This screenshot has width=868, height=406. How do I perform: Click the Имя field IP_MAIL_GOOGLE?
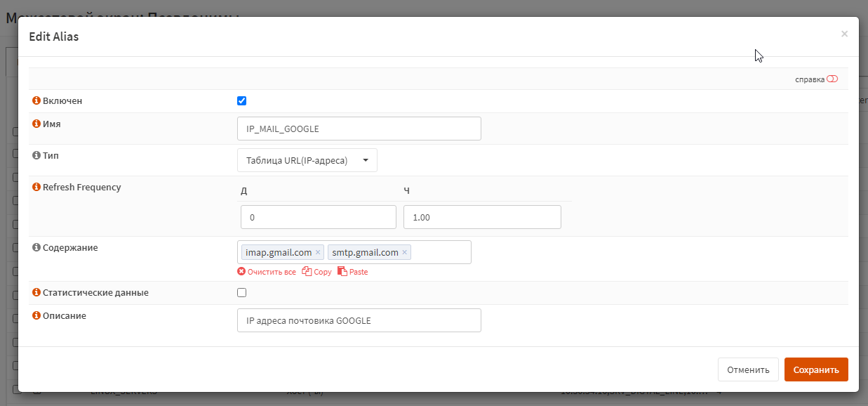click(x=359, y=129)
